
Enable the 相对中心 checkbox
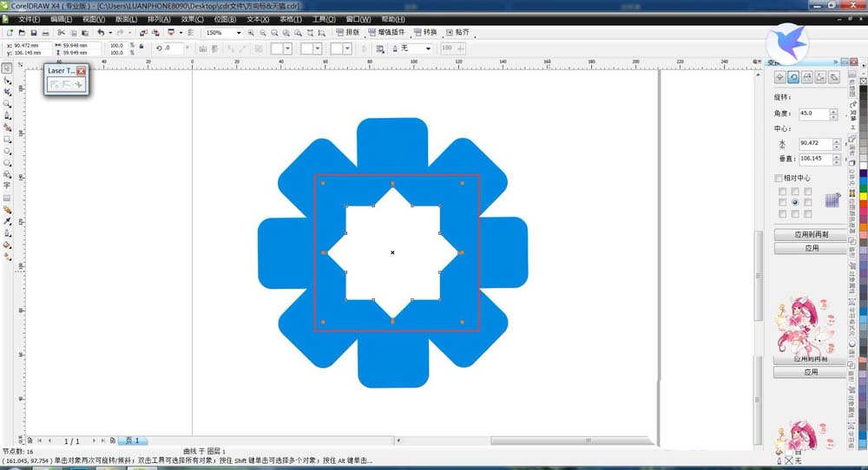point(779,178)
